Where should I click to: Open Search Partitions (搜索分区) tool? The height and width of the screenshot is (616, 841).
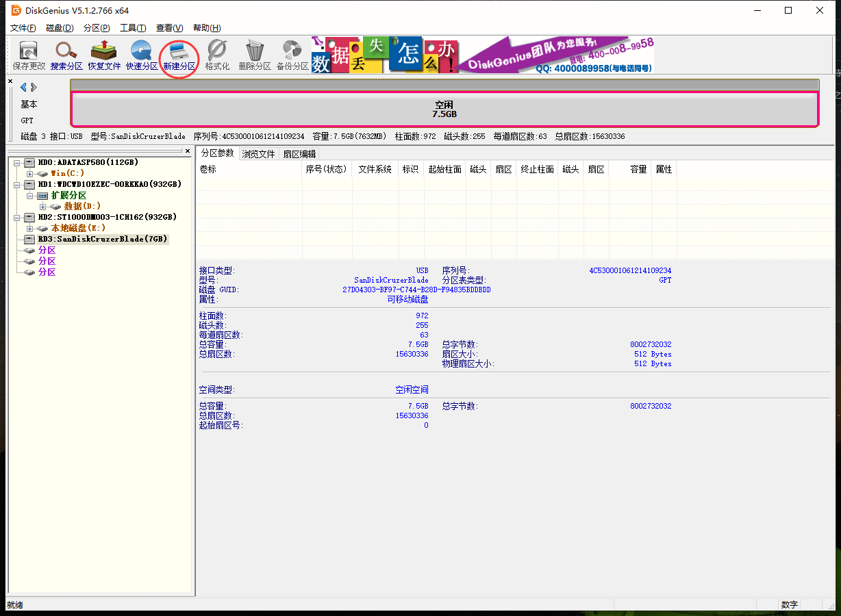66,55
